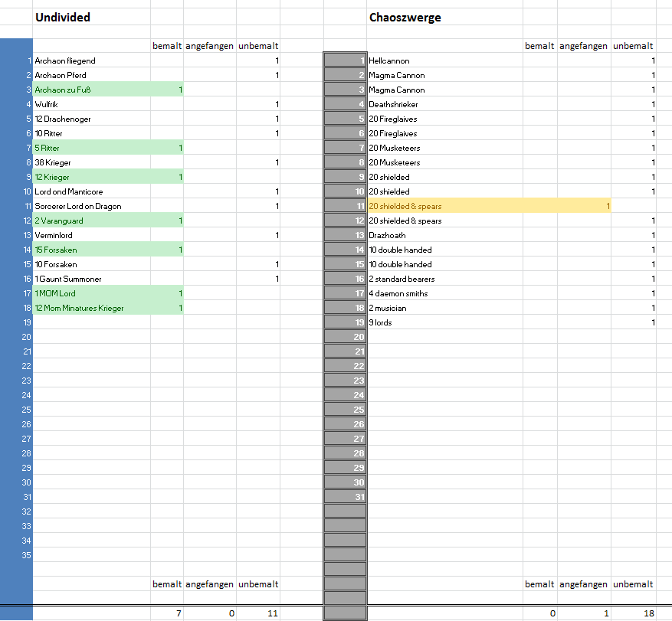This screenshot has height=621, width=672.
Task: Click the green 5 Ritter cell
Action: click(x=92, y=149)
